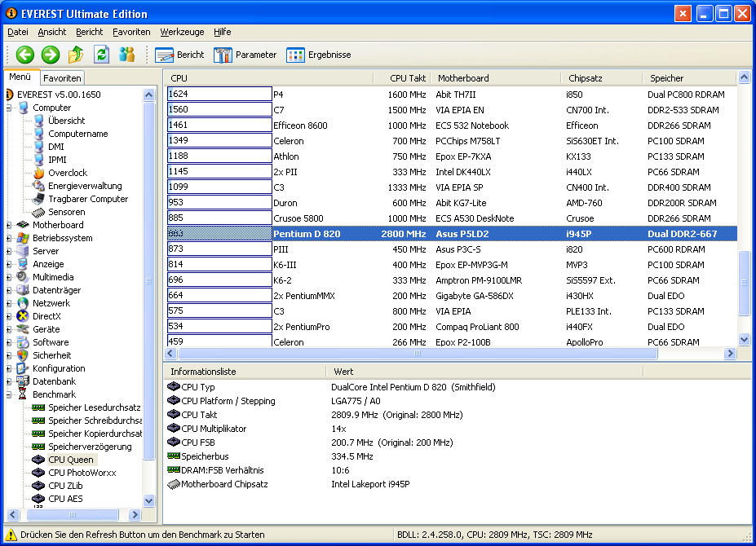Expand the Motherboard tree node
Image resolution: width=756 pixels, height=546 pixels.
coord(9,225)
